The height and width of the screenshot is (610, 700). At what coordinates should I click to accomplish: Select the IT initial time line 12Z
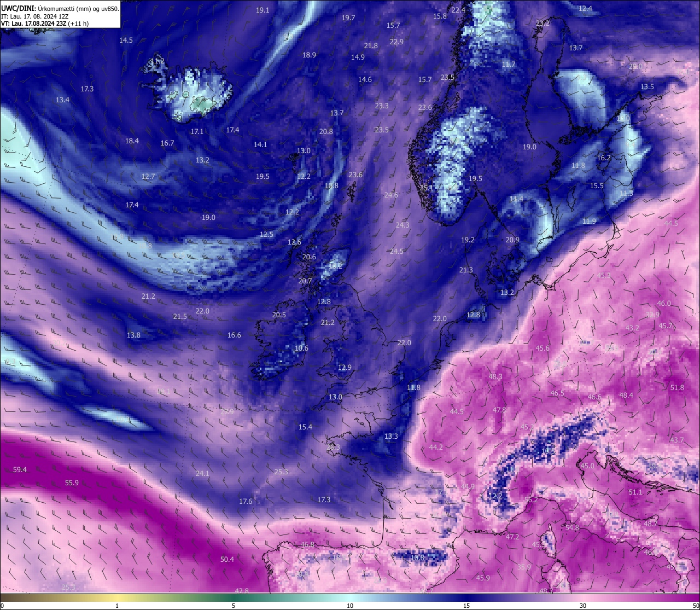tap(34, 16)
